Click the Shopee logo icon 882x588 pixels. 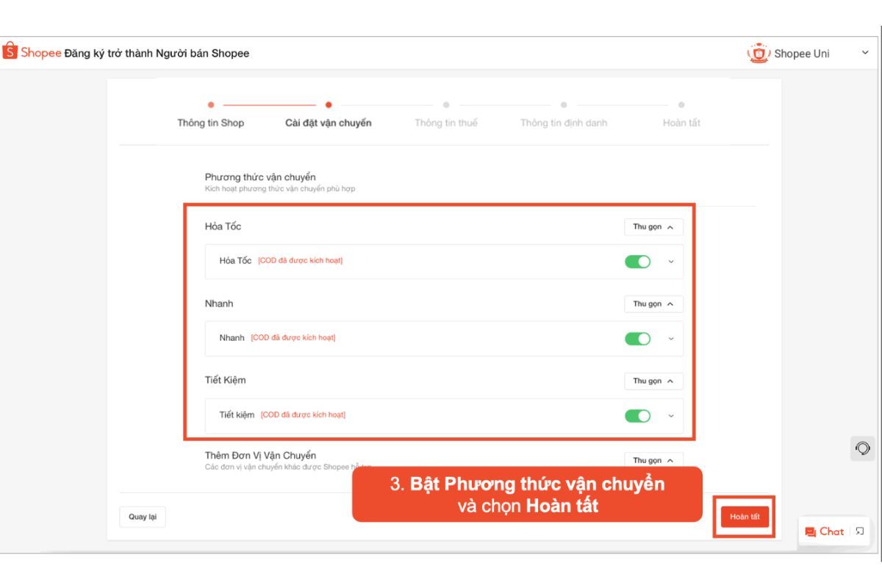click(x=10, y=51)
